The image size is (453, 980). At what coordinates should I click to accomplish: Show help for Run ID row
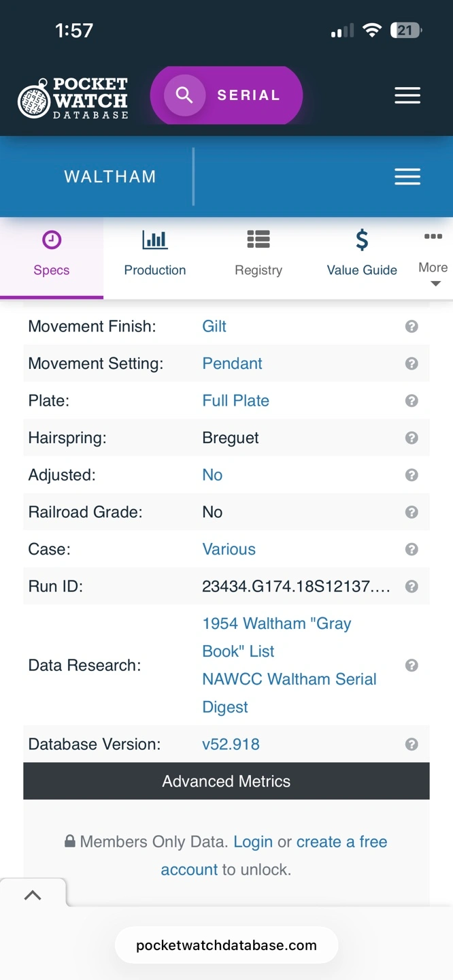412,586
